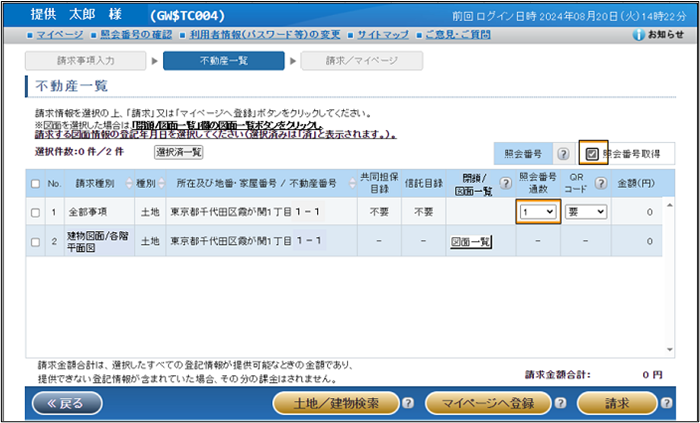Open the サイトマップ link
Image resolution: width=700 pixels, height=423 pixels.
383,35
